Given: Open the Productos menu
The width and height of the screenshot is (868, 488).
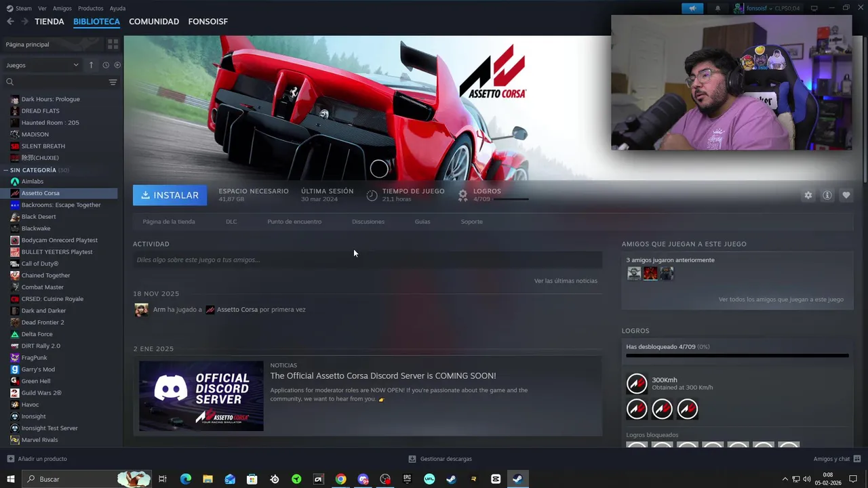Looking at the screenshot, I should point(91,8).
